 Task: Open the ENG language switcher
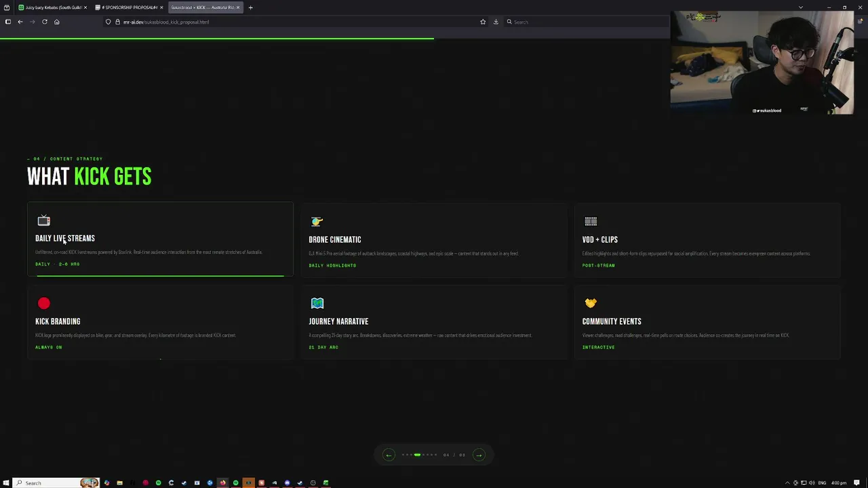[823, 483]
